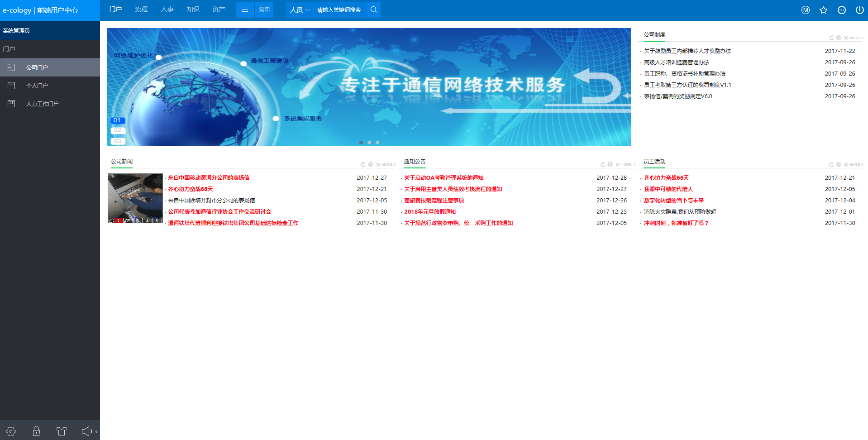Screen dimensions: 868x440
Task: Open settings gear of 公司制度 panel
Action: coord(839,38)
